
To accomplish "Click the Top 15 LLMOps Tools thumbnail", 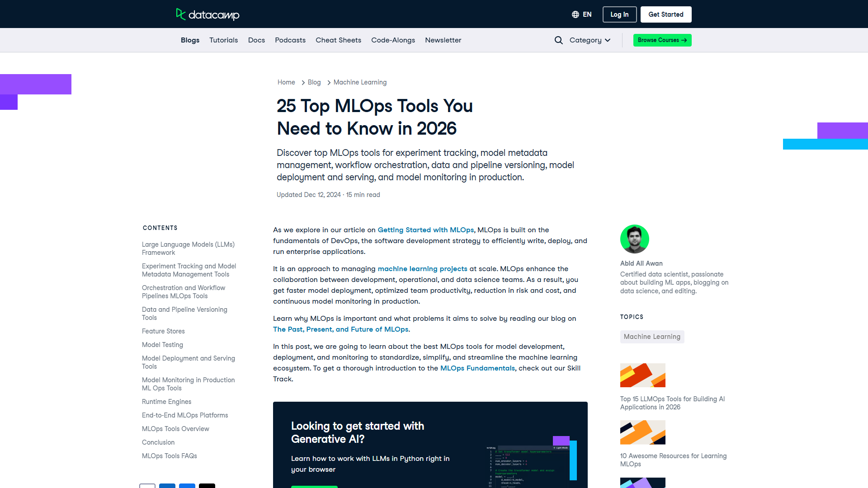I will (642, 375).
